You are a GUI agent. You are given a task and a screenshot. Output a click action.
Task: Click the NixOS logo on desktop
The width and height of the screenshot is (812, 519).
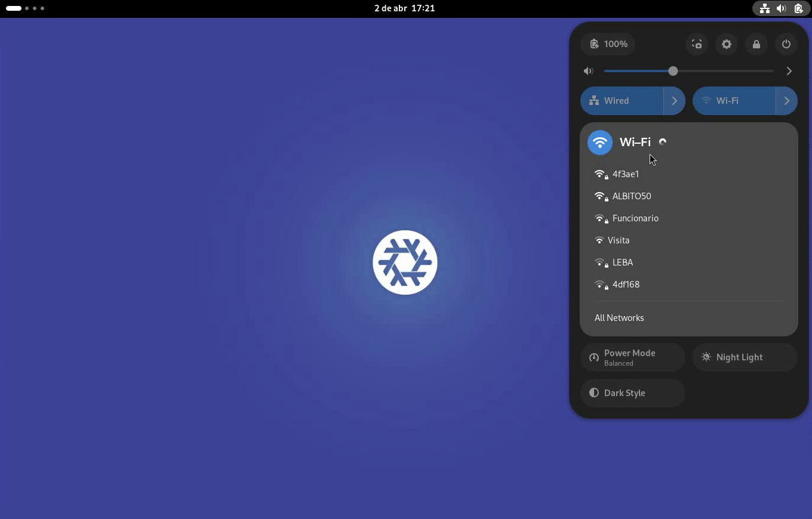tap(405, 262)
